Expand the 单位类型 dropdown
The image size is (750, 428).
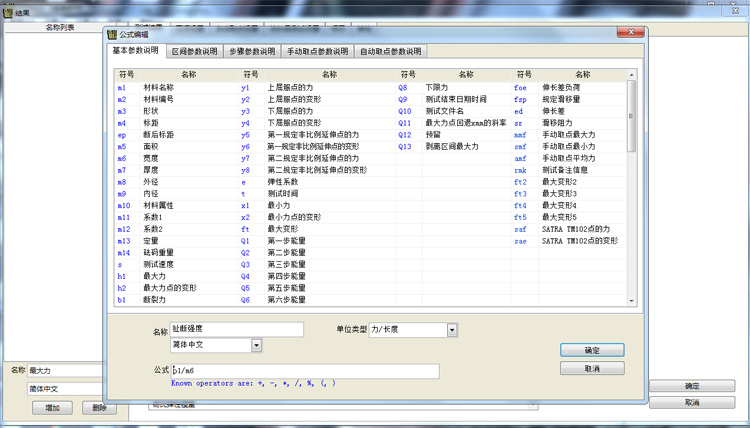pyautogui.click(x=452, y=330)
